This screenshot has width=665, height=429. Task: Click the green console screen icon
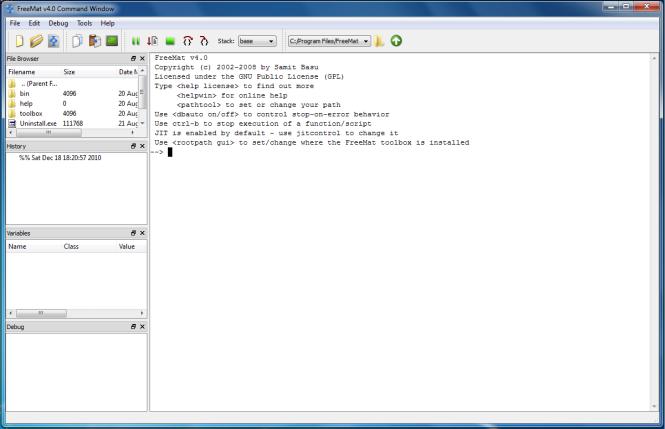pos(112,41)
